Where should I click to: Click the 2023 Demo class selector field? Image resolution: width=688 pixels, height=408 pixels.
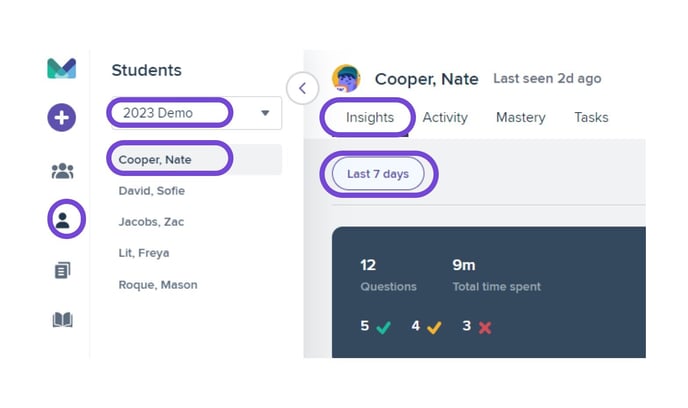coord(196,113)
